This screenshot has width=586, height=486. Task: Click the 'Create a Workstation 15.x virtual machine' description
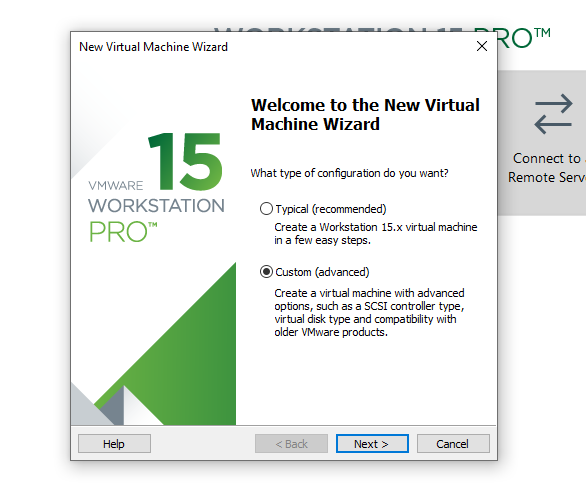click(376, 234)
